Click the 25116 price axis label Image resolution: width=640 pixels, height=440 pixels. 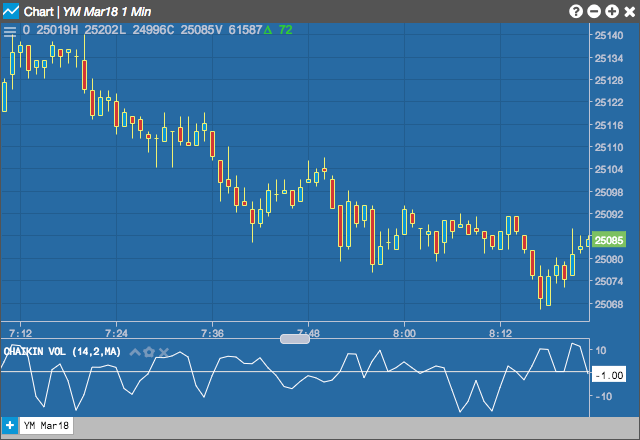point(609,125)
